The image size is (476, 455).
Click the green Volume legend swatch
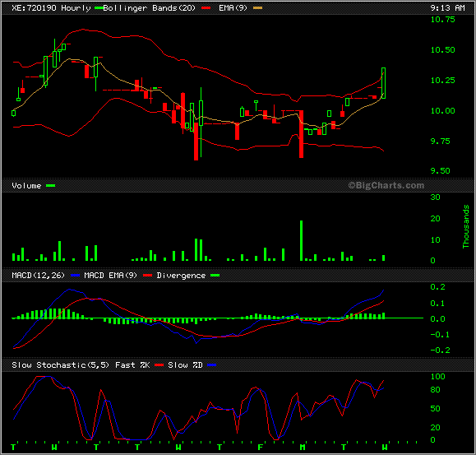click(x=50, y=186)
